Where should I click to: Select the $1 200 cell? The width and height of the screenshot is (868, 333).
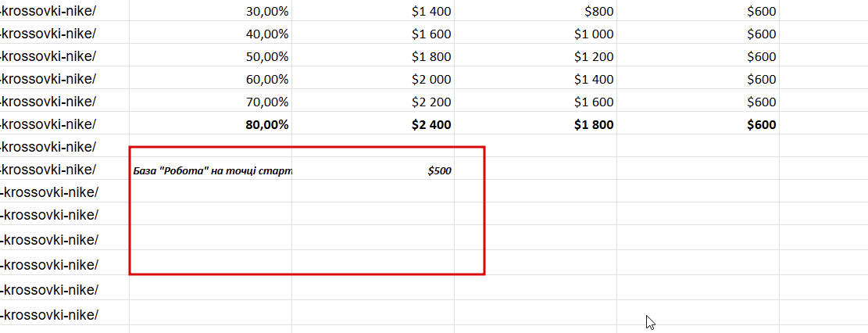coord(535,56)
